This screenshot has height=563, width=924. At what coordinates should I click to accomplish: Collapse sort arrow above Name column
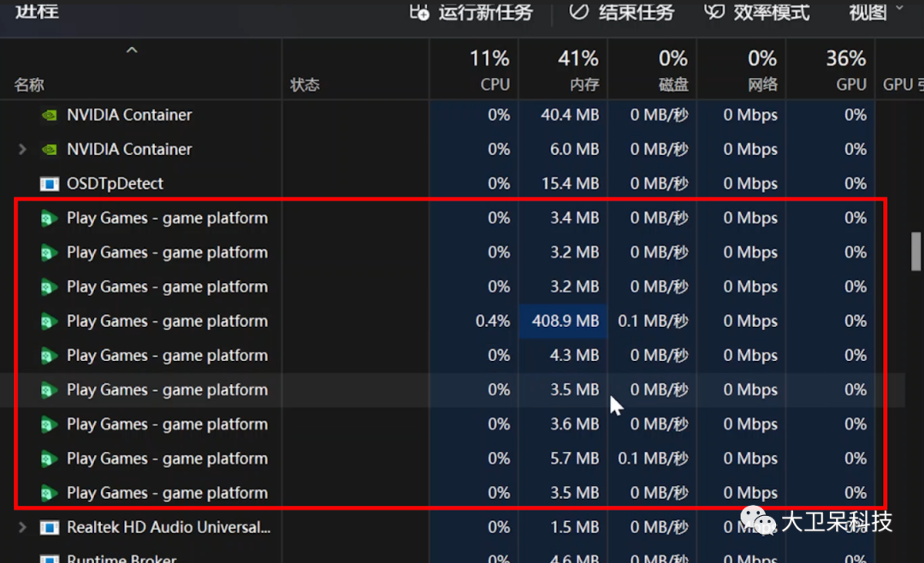pos(132,50)
